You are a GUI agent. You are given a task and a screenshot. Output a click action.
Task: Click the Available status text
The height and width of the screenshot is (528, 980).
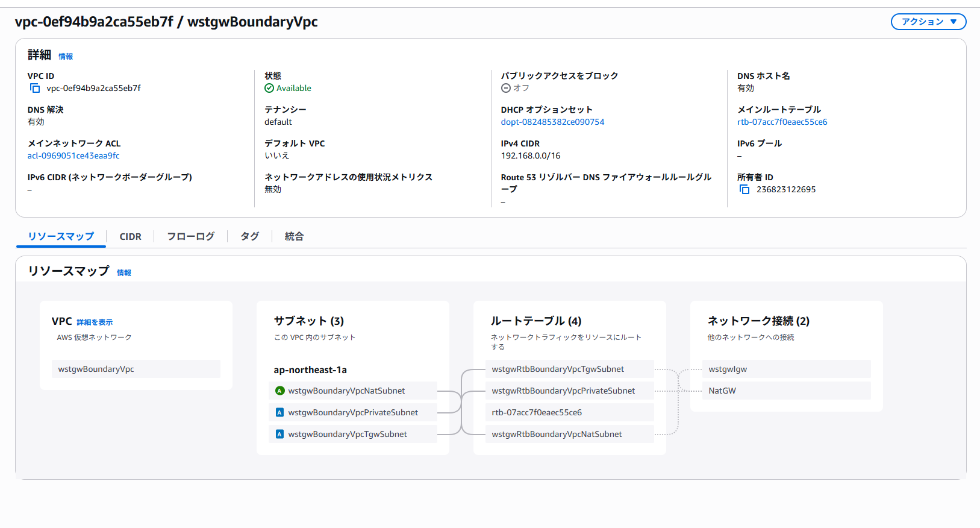tap(294, 88)
